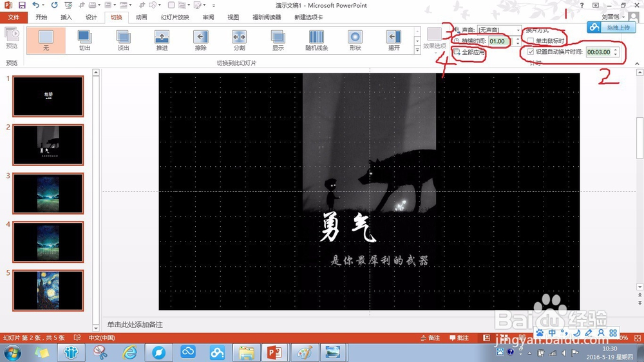Click the notes area 单击此处添加备注
This screenshot has height=362, width=644.
135,325
